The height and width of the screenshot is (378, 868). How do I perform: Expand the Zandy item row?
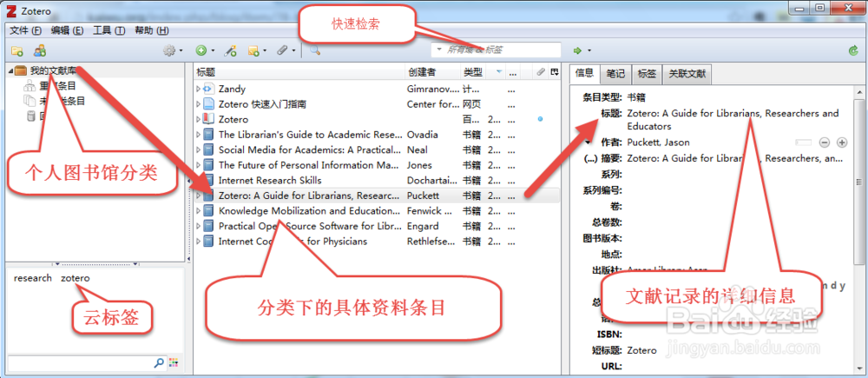click(199, 89)
